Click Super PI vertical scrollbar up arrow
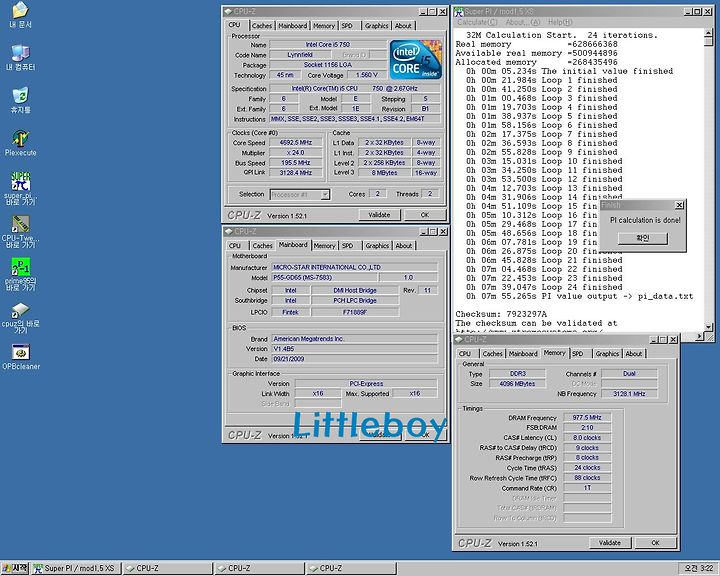Screen dimensions: 720x576 709,33
